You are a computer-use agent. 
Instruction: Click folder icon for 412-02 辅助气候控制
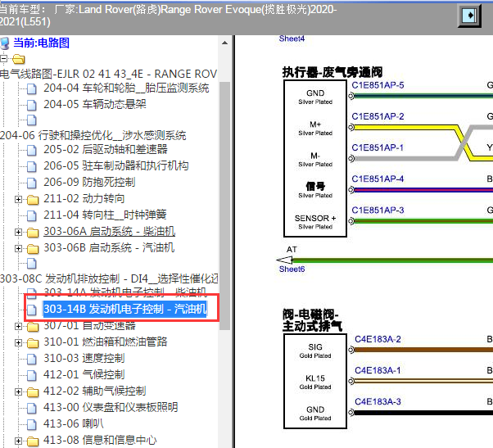coord(33,391)
